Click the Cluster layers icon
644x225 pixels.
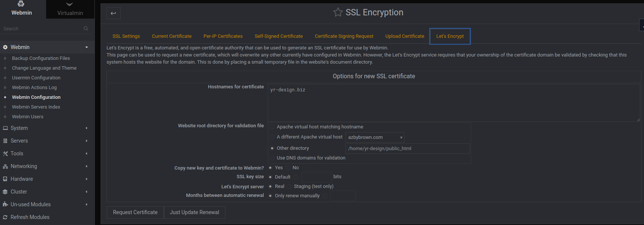[x=5, y=192]
